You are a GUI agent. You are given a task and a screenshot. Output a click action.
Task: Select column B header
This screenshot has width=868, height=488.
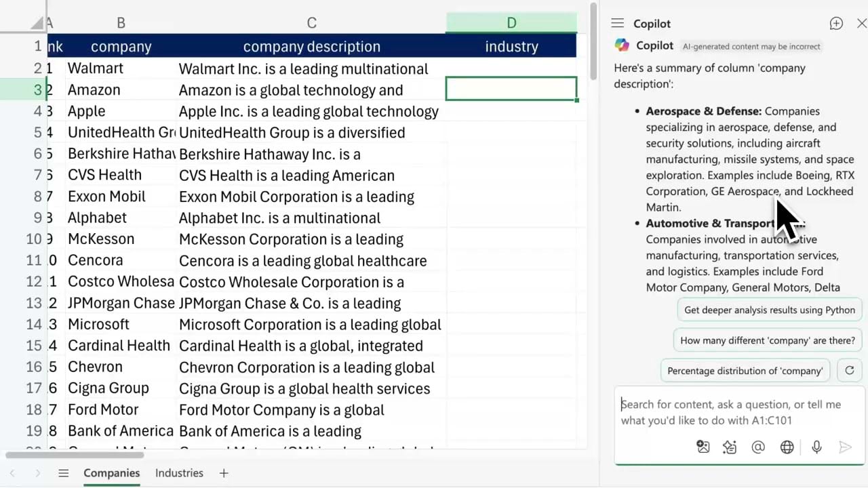click(121, 23)
